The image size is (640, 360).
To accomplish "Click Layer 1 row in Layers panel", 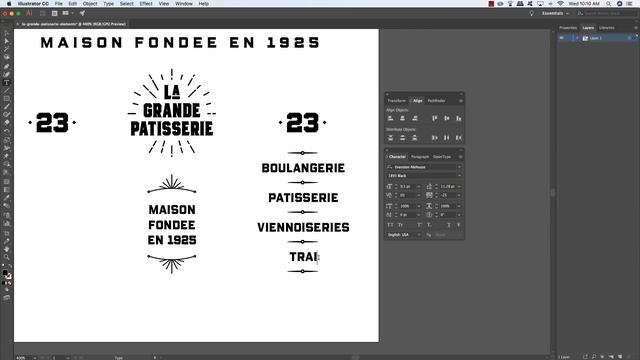I will [598, 38].
